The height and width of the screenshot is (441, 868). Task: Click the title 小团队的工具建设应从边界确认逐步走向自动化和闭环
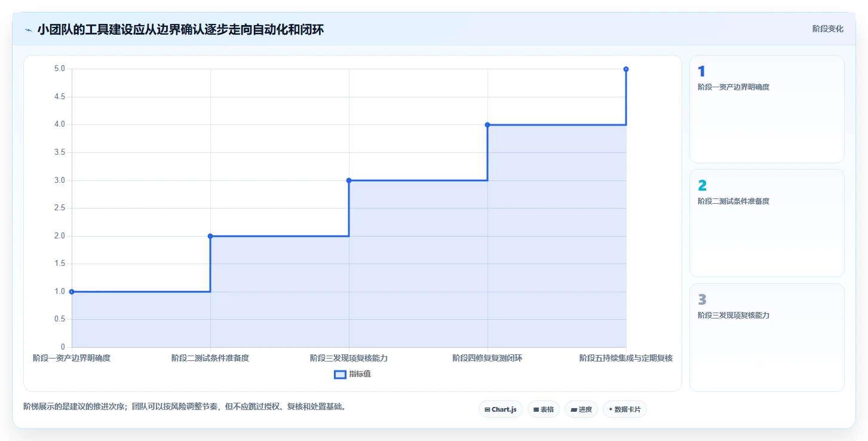click(x=180, y=29)
